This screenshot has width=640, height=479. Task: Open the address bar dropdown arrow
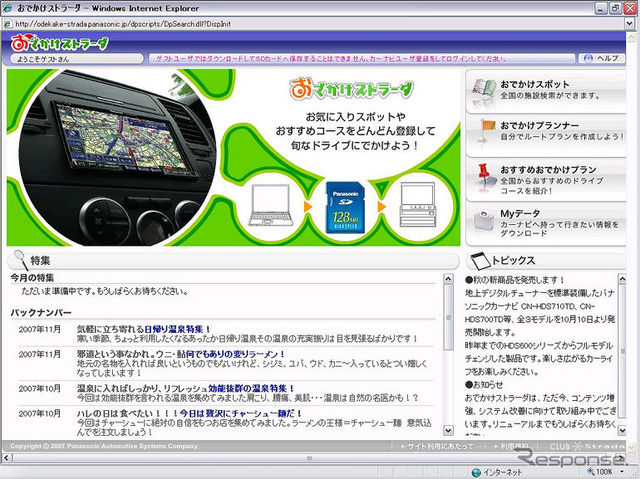[x=629, y=24]
